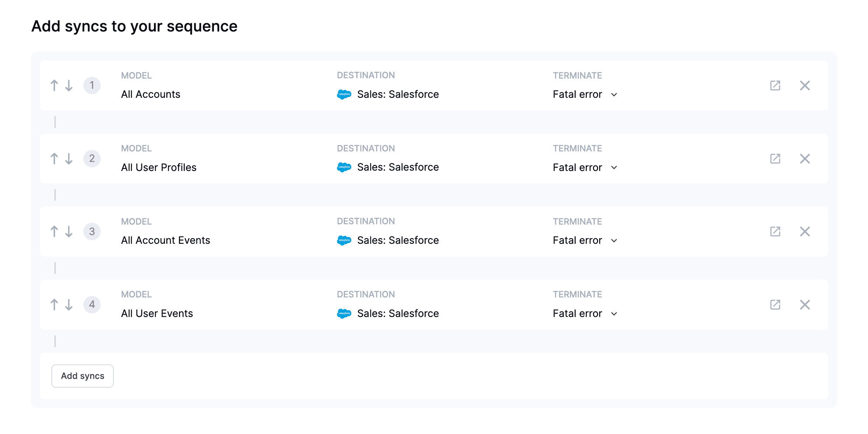
Task: Move All User Events sync down
Action: point(69,304)
